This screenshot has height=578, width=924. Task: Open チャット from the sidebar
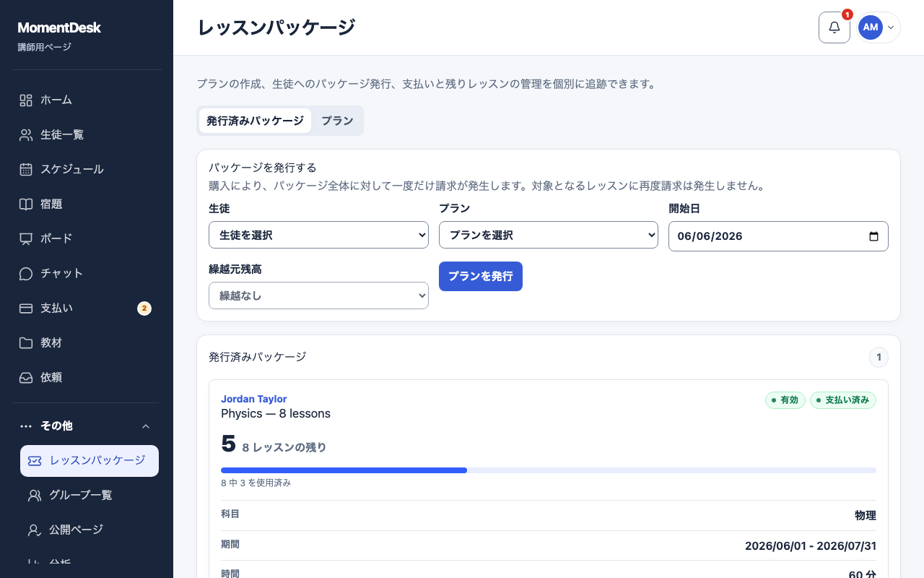[x=87, y=273]
